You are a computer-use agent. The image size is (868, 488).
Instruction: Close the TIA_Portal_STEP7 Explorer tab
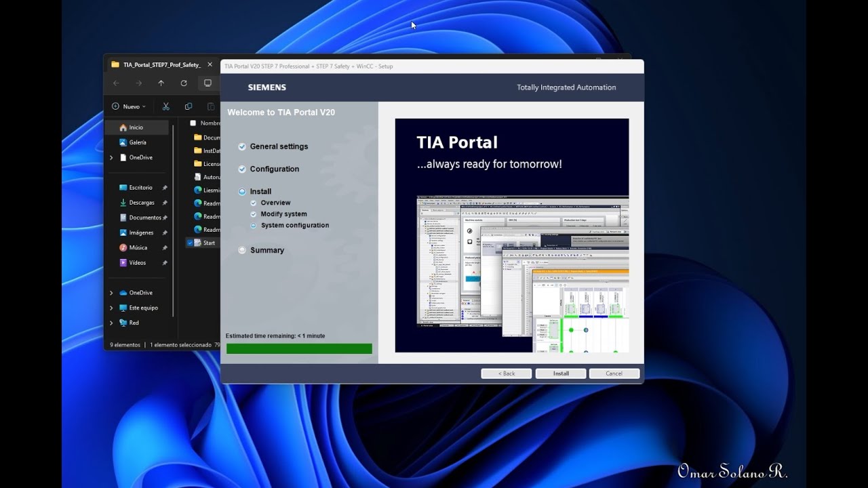click(x=210, y=64)
